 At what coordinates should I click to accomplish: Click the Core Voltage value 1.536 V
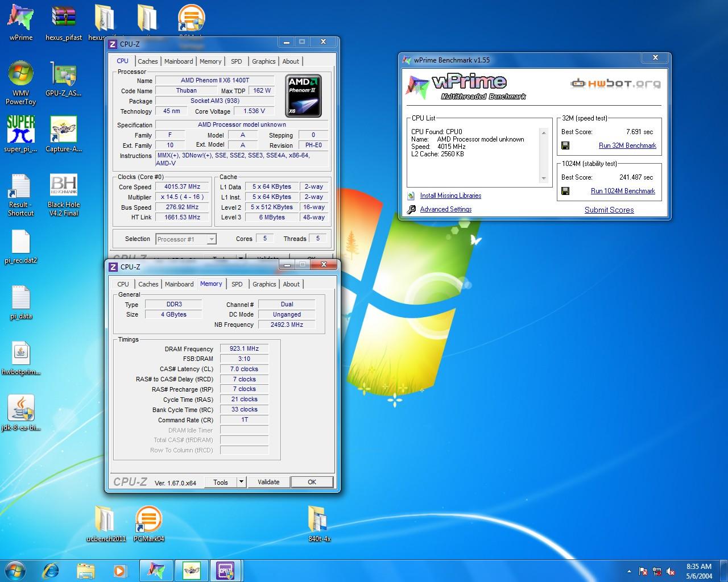[254, 111]
